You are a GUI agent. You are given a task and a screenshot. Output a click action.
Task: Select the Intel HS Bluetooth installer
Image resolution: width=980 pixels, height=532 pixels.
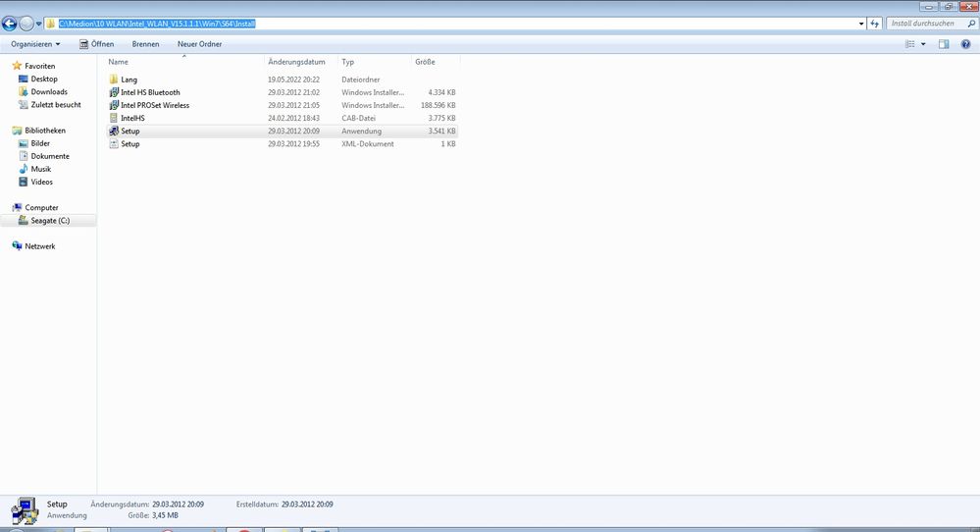(x=150, y=92)
